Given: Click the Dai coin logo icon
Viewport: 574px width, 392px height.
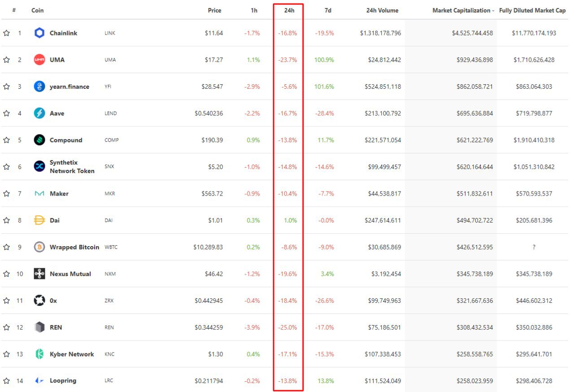Looking at the screenshot, I should pyautogui.click(x=39, y=220).
